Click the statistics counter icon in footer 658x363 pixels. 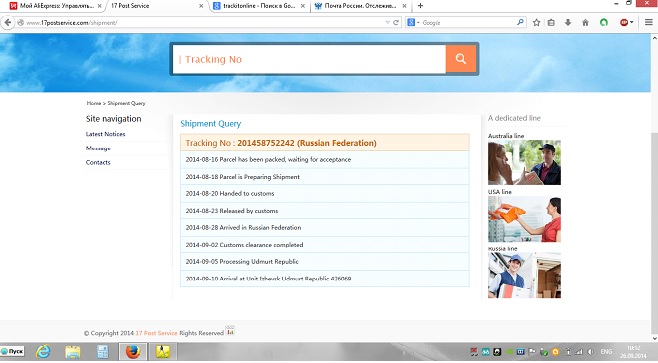point(230,332)
